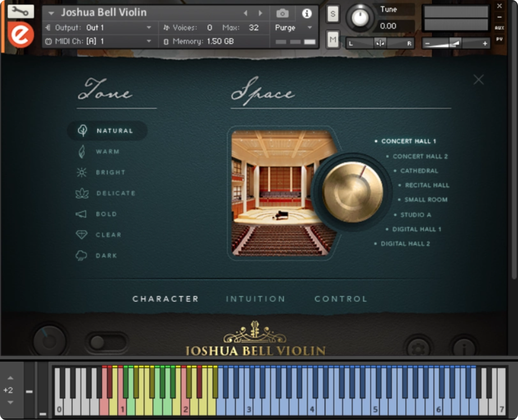Mute the instrument with M button
Viewport: 518px width, 420px height.
333,40
